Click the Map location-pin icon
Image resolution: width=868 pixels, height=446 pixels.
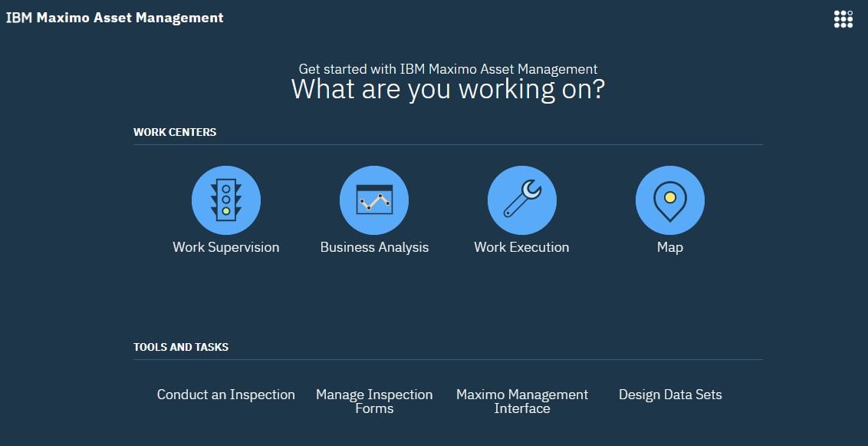[x=670, y=198]
